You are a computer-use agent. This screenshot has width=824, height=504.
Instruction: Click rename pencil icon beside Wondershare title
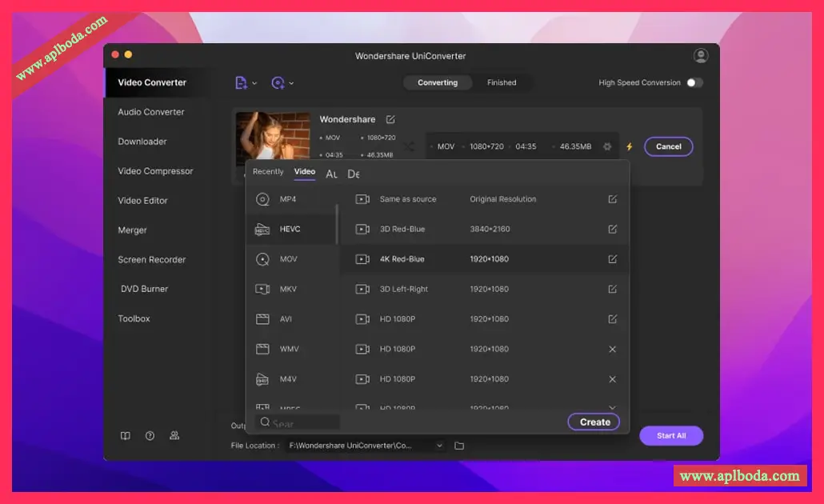(390, 119)
